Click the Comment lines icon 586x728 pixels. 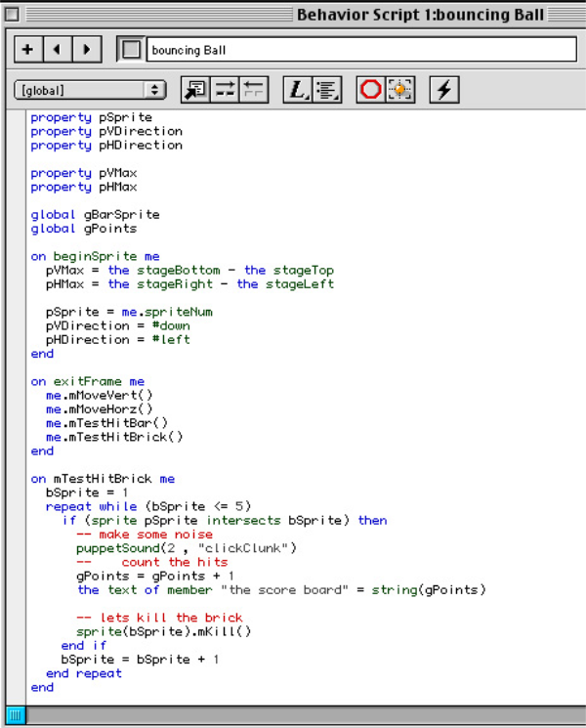(x=225, y=90)
